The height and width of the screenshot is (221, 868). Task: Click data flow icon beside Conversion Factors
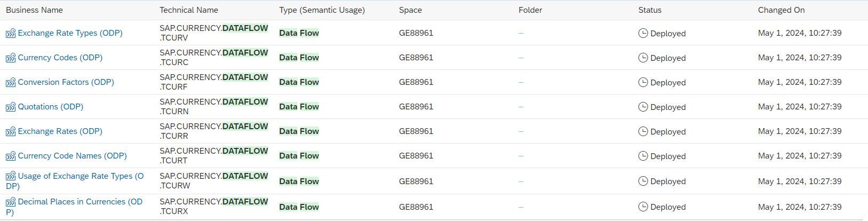pos(11,82)
